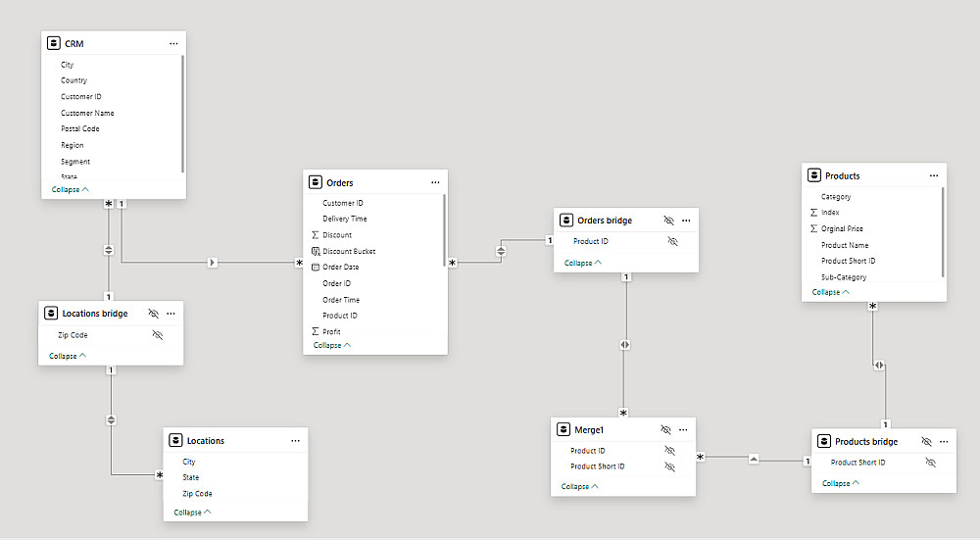The width and height of the screenshot is (980, 540).
Task: Open ellipsis menu on Locations table
Action: coord(295,441)
